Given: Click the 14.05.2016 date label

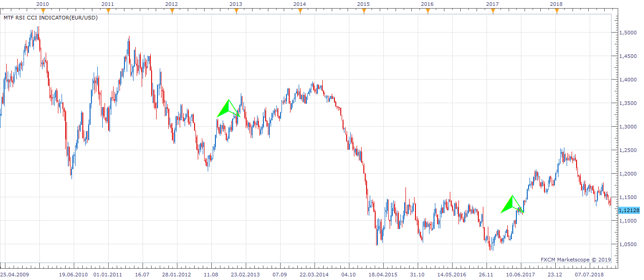Looking at the screenshot, I should pyautogui.click(x=451, y=275).
